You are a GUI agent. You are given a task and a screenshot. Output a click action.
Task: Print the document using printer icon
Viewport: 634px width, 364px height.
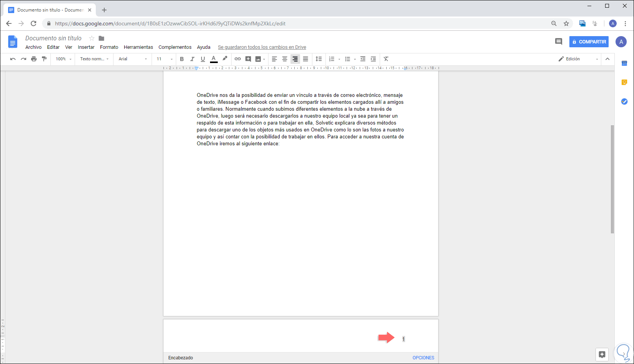pos(34,59)
